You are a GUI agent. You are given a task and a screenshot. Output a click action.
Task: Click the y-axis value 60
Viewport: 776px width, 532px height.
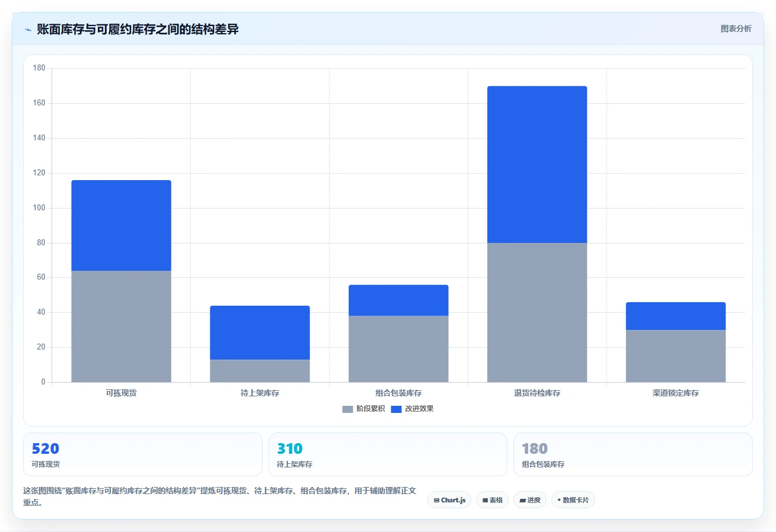(x=41, y=277)
